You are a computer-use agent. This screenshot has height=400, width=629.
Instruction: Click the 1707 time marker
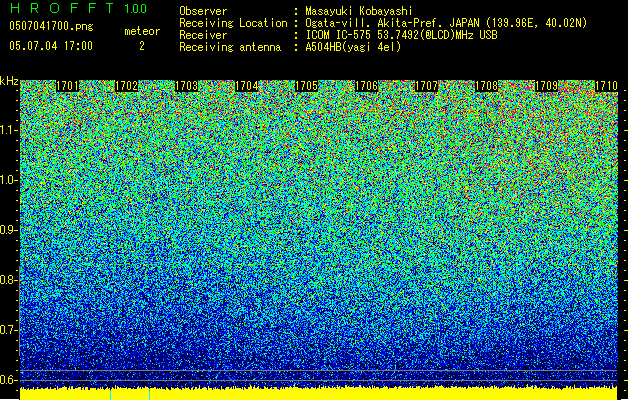pos(426,86)
